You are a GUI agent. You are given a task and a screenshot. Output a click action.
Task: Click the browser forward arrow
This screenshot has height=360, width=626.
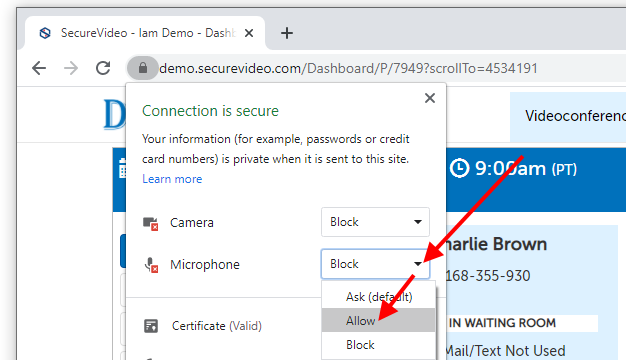tap(71, 68)
